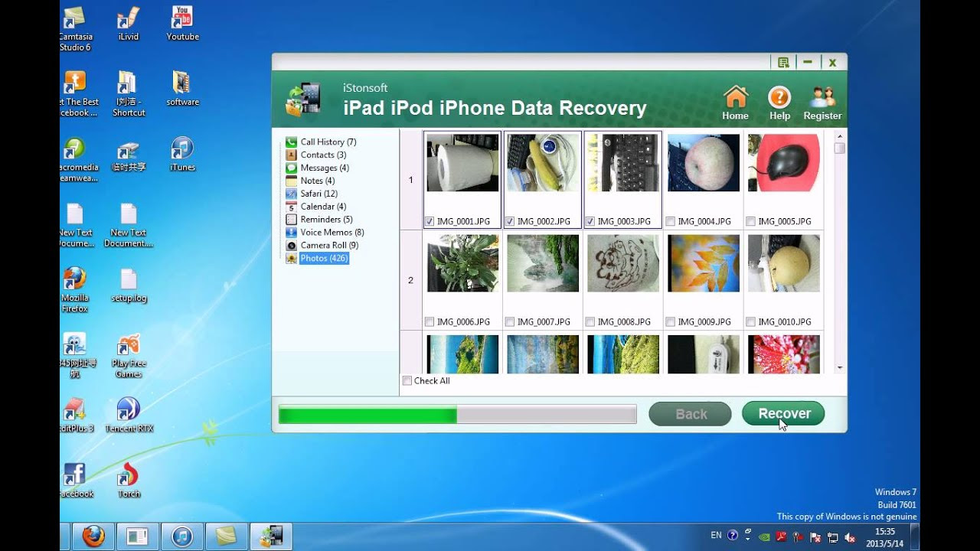This screenshot has width=980, height=551.
Task: Select the Play Free Games desktop icon
Action: point(129,356)
